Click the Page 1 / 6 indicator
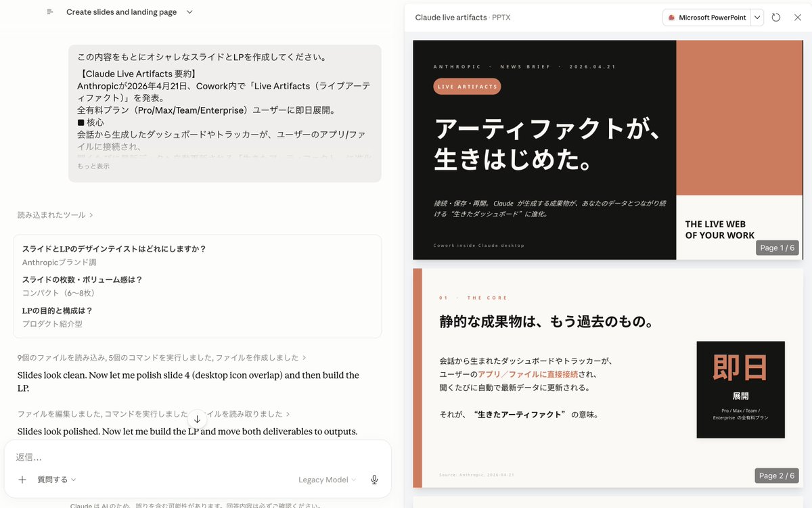 point(777,248)
